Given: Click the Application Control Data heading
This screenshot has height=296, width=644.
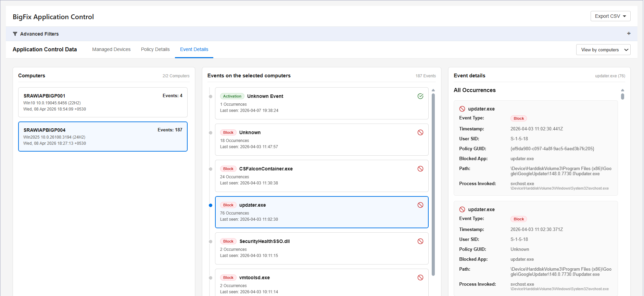Looking at the screenshot, I should click(45, 49).
